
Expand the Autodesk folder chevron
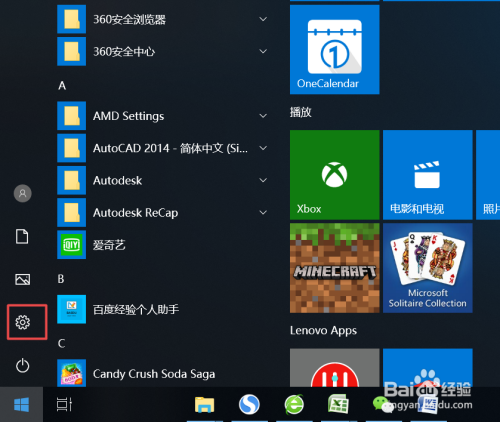pyautogui.click(x=263, y=180)
